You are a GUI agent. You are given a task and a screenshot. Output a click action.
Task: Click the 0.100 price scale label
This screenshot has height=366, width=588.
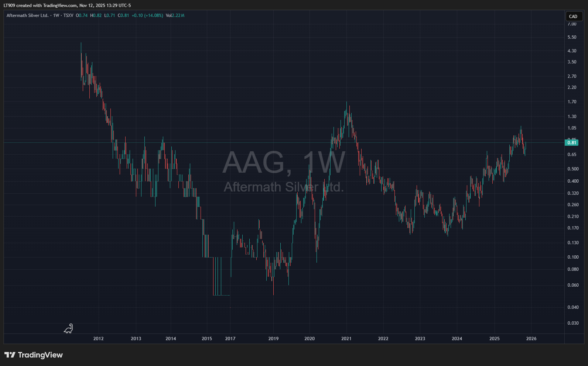[x=573, y=257]
